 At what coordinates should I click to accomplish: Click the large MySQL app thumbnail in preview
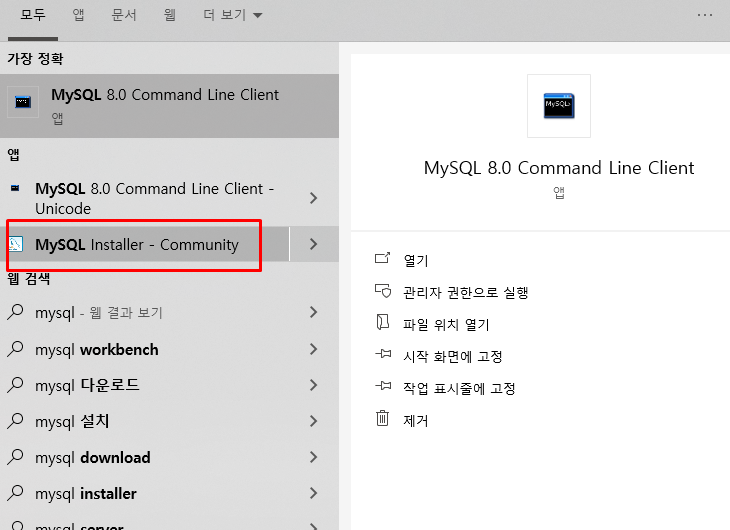[559, 106]
